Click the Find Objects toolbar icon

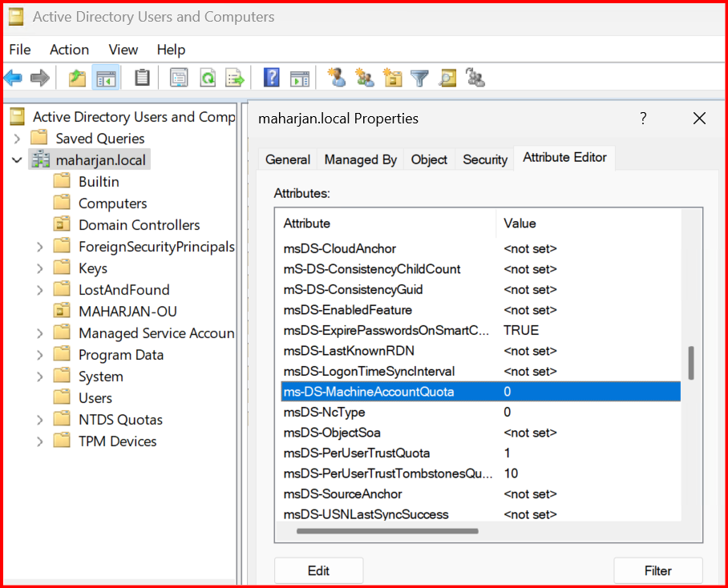coord(447,78)
